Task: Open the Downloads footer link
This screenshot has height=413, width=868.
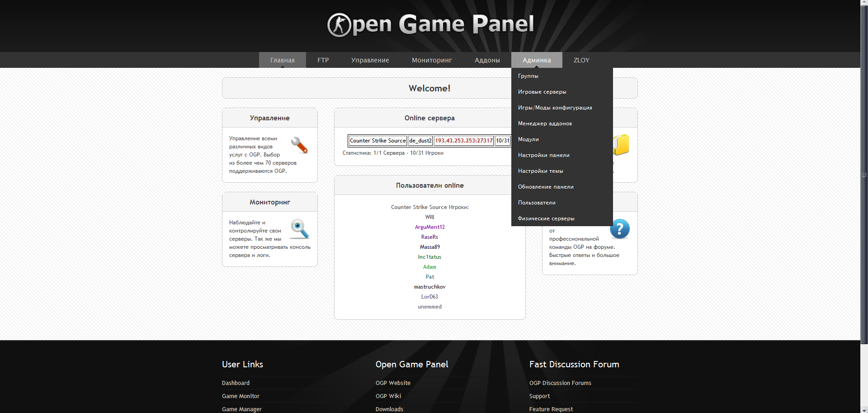Action: pyautogui.click(x=389, y=409)
